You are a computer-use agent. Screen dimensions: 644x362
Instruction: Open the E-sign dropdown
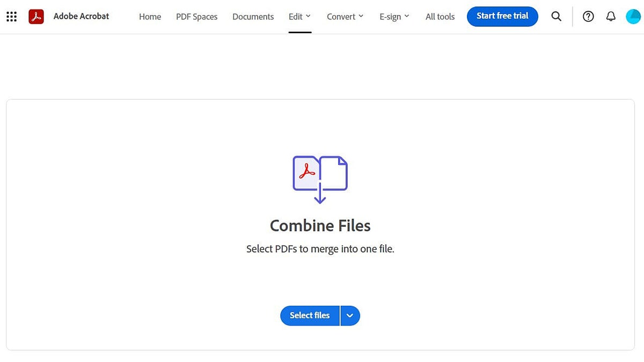(394, 16)
